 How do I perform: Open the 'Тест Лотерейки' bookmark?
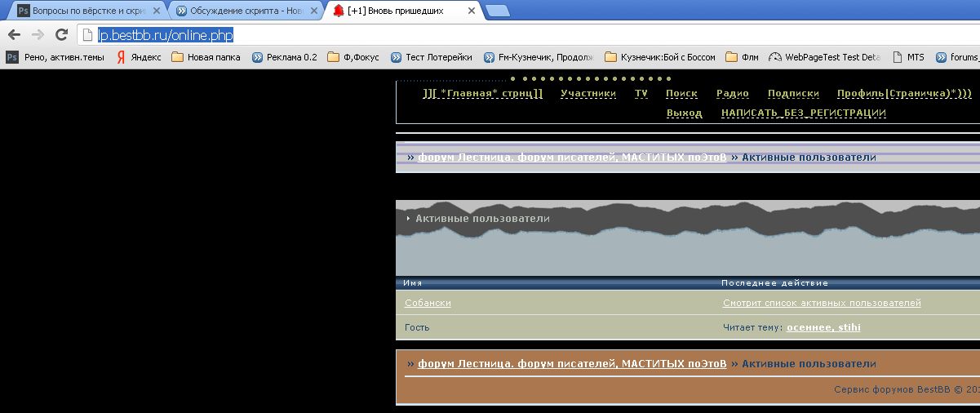432,57
